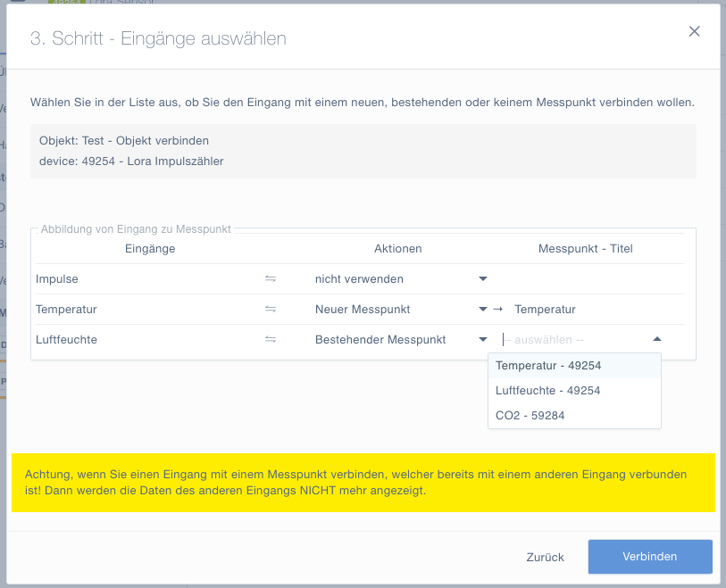Click the Luftfeuchte input label
The height and width of the screenshot is (588, 726).
coord(66,340)
